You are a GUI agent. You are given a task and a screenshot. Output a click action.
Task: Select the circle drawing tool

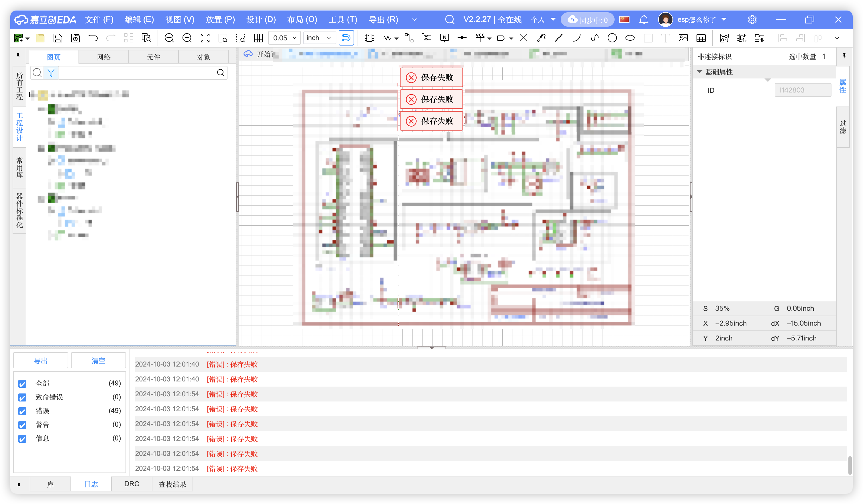(612, 38)
